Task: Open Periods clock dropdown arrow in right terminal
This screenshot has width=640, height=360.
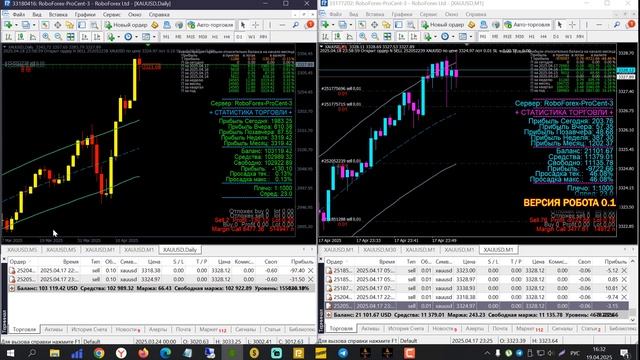Action: 453,37
